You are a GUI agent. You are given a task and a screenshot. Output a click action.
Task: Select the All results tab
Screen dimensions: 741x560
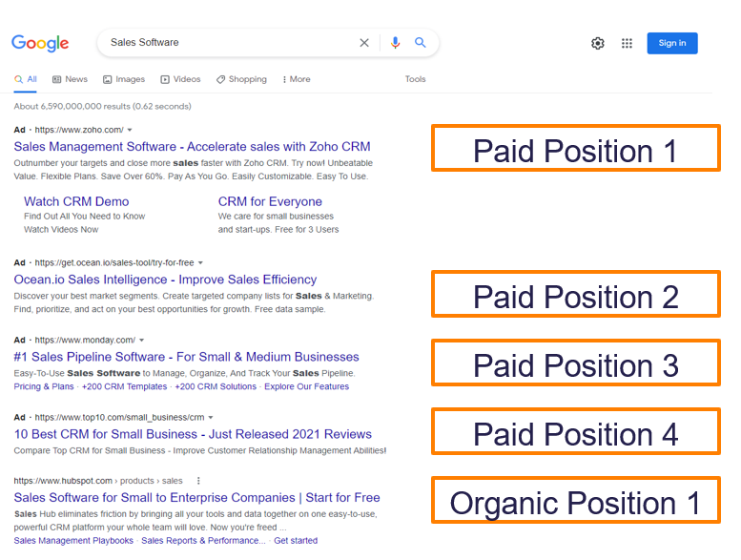point(26,79)
